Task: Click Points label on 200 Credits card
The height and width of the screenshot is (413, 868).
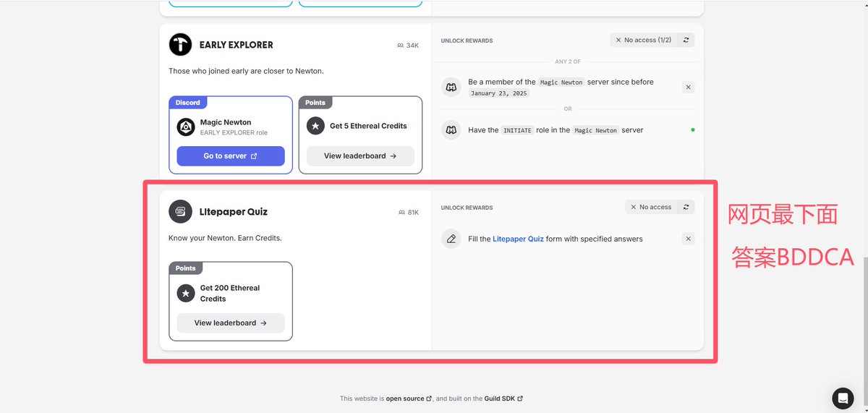Action: [x=186, y=268]
